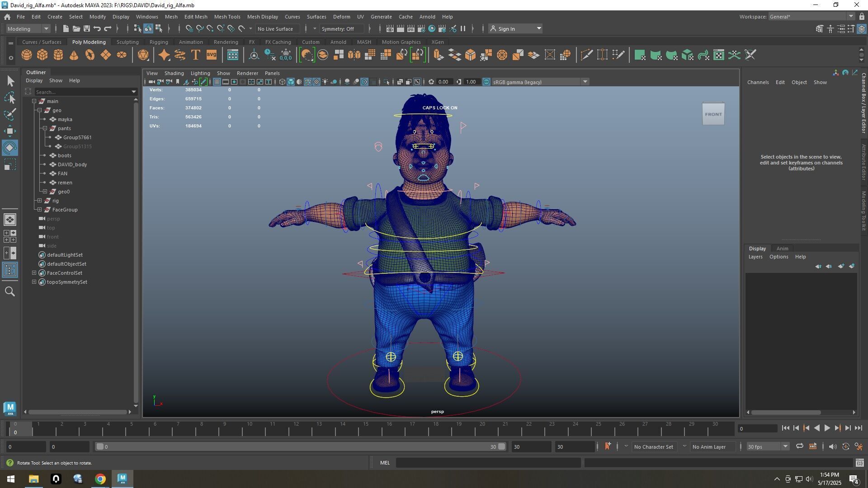The image size is (868, 488).
Task: Click the SVG import shelf icon
Action: click(212, 55)
